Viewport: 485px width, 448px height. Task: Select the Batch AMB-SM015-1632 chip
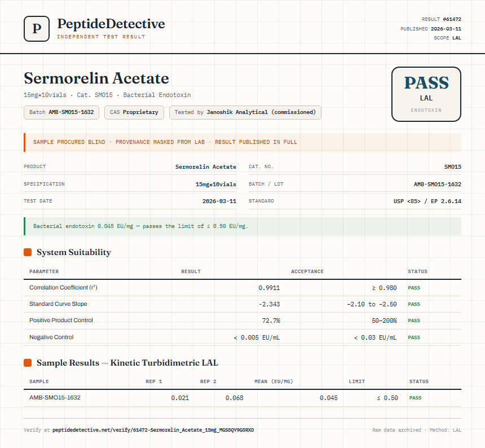point(61,112)
